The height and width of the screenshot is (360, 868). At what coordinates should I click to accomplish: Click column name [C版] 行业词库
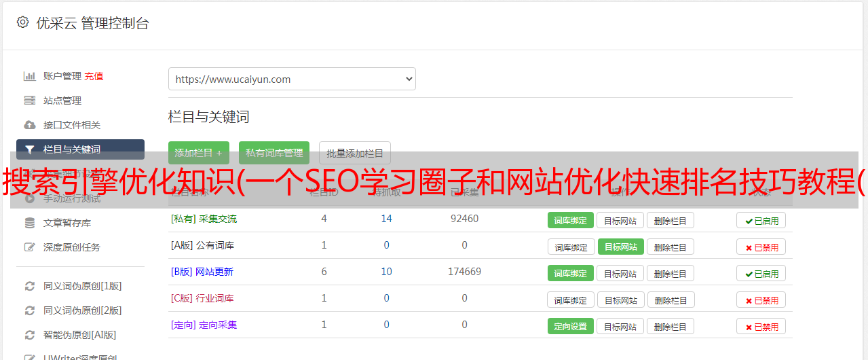(x=202, y=298)
